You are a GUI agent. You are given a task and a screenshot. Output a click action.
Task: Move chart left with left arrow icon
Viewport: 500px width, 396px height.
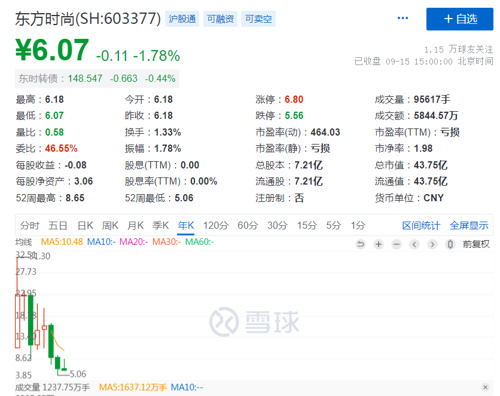click(x=414, y=244)
